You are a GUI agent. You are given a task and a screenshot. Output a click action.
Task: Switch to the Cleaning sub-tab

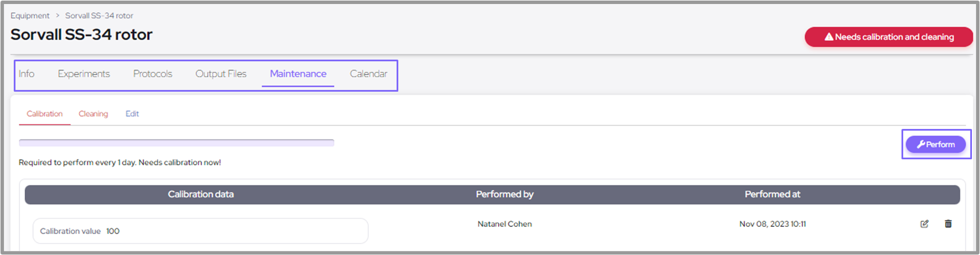tap(93, 114)
